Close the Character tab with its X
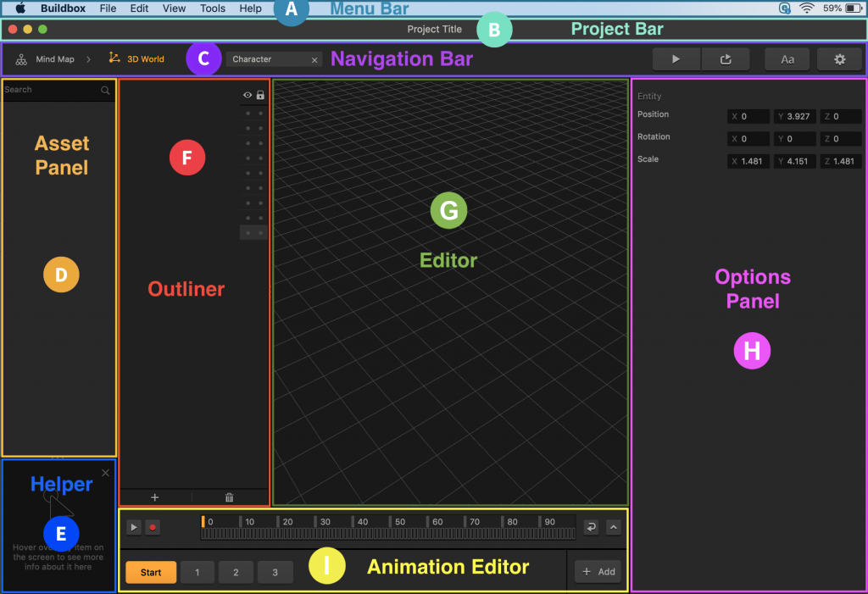 [314, 60]
